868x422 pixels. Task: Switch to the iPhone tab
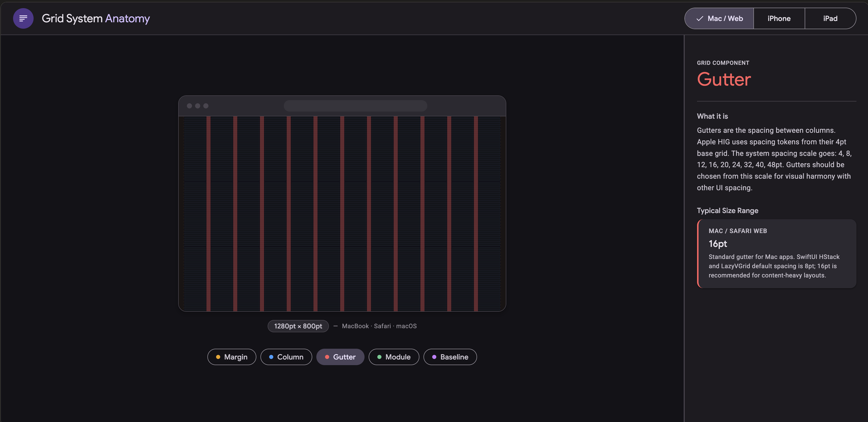[779, 18]
